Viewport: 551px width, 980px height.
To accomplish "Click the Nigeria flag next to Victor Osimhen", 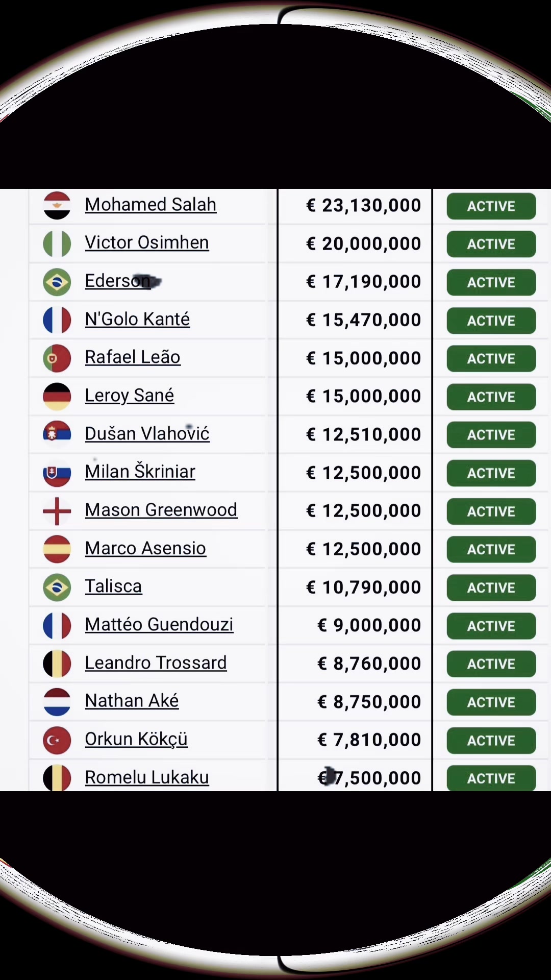I will [x=57, y=243].
